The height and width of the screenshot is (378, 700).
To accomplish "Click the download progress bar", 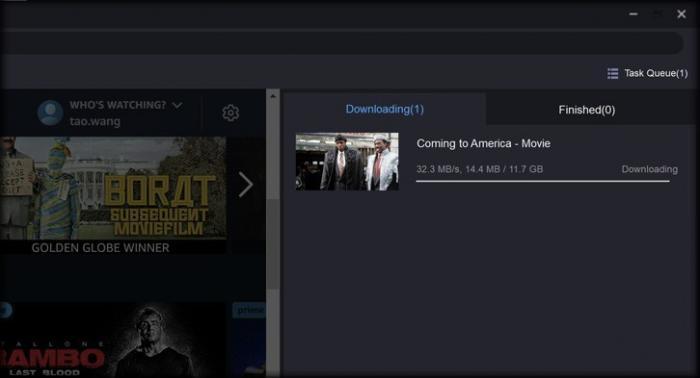I will (542, 181).
